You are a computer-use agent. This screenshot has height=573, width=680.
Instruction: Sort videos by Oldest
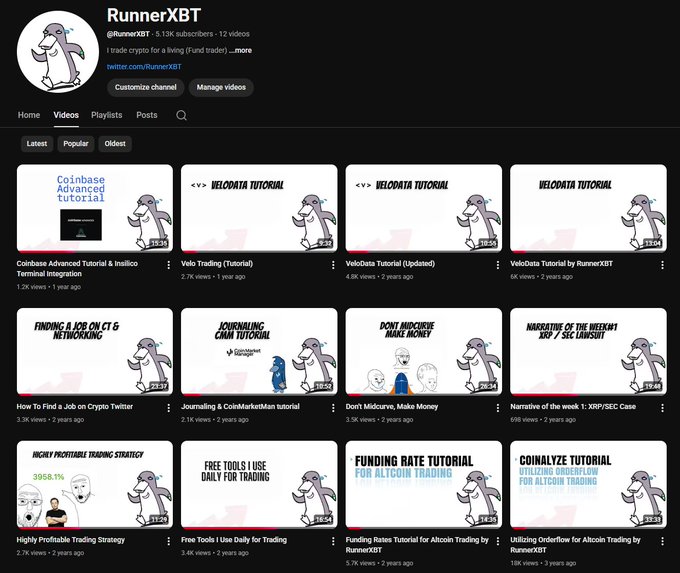pos(115,144)
